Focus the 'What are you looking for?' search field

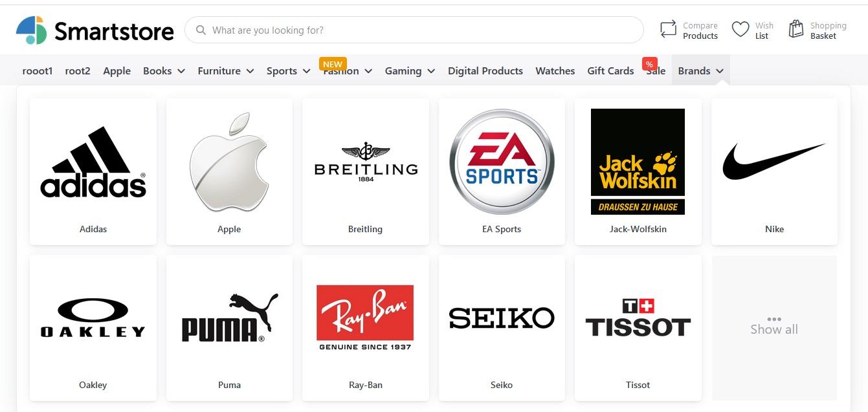click(x=414, y=30)
